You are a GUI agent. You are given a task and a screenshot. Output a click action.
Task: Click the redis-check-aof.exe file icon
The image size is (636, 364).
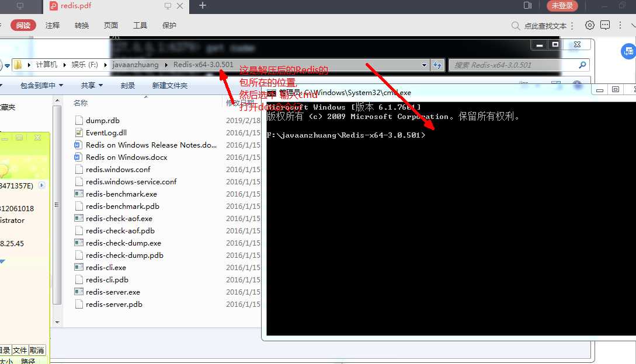(79, 219)
